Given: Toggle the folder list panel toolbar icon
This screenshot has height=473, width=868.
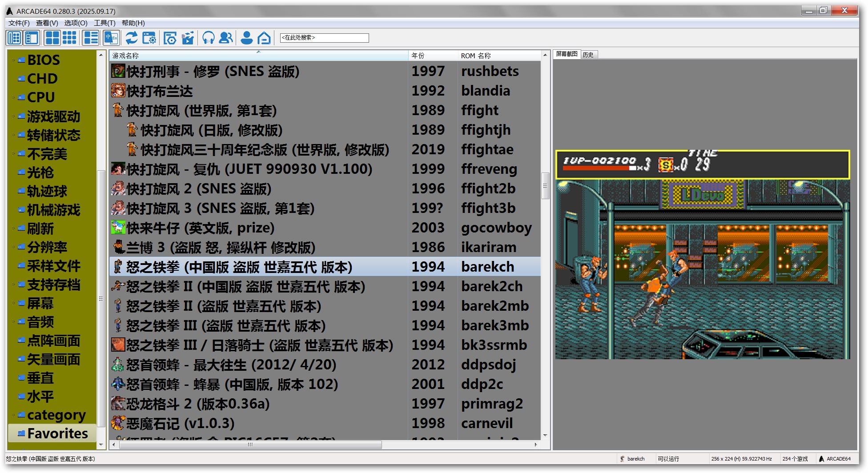Looking at the screenshot, I should (14, 38).
